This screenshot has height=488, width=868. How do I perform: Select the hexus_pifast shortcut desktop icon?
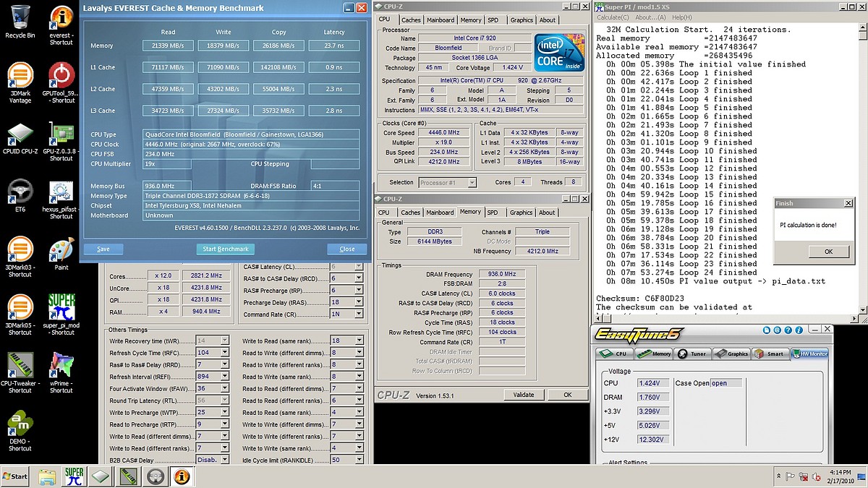click(61, 200)
